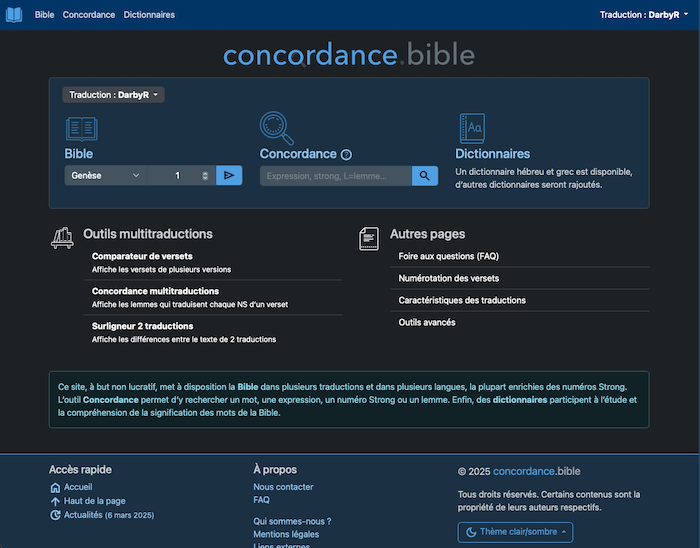The width and height of the screenshot is (700, 548).
Task: Expand the navbar Traduction : DarbyR dropdown
Action: (644, 15)
